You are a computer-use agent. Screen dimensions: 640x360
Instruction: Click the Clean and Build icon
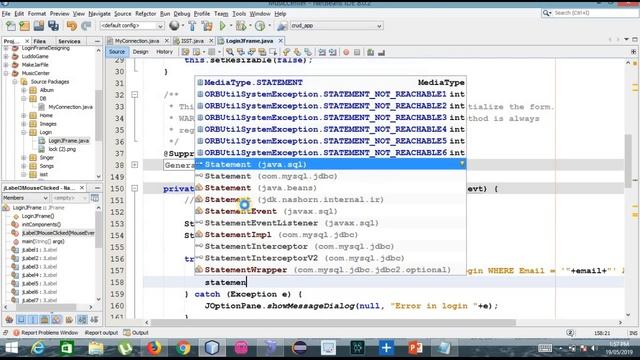point(207,26)
